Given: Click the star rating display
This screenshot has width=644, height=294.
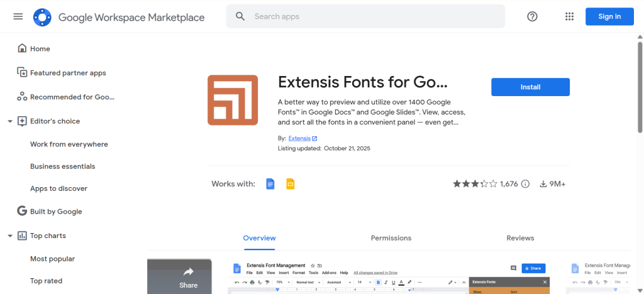Looking at the screenshot, I should (475, 183).
